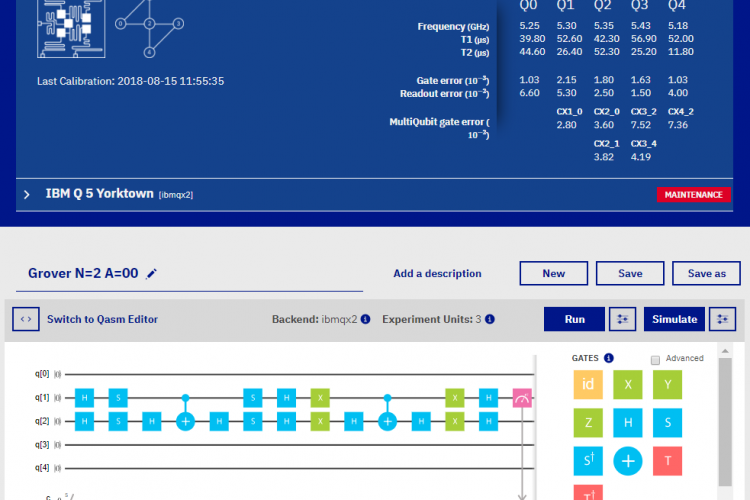Click the q[4] wire label
This screenshot has height=500, width=750.
point(42,467)
